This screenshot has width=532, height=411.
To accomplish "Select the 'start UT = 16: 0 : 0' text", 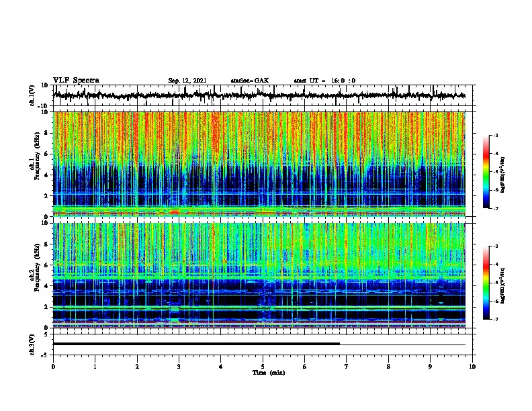I will point(324,81).
